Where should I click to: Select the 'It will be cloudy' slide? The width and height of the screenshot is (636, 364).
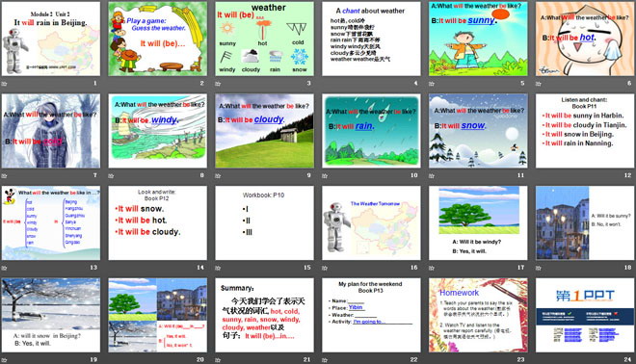point(264,131)
